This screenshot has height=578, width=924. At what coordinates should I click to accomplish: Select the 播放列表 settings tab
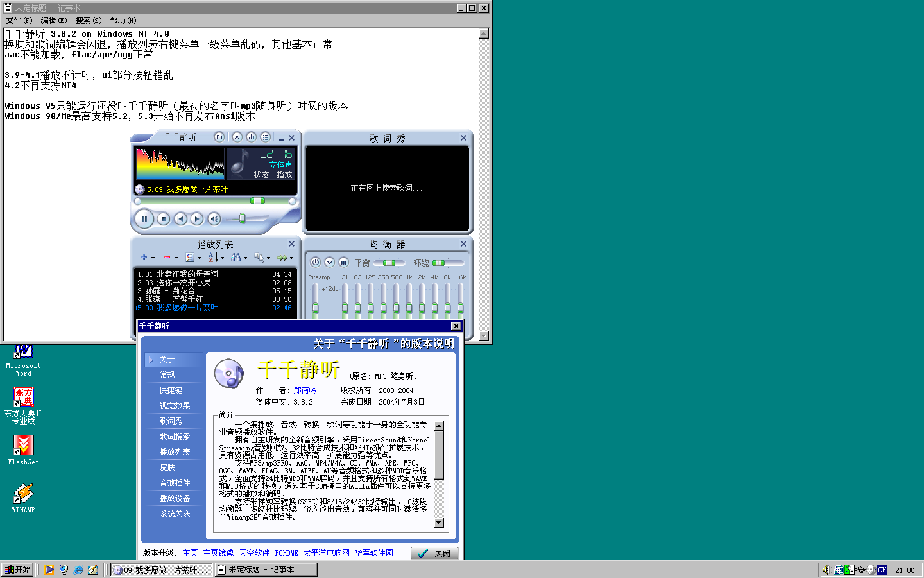click(x=174, y=452)
